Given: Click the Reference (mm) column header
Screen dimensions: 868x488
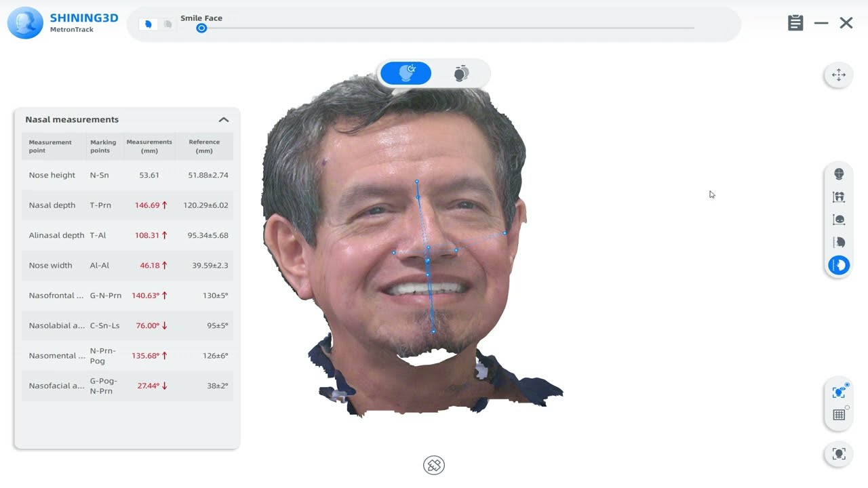Looking at the screenshot, I should (x=204, y=146).
